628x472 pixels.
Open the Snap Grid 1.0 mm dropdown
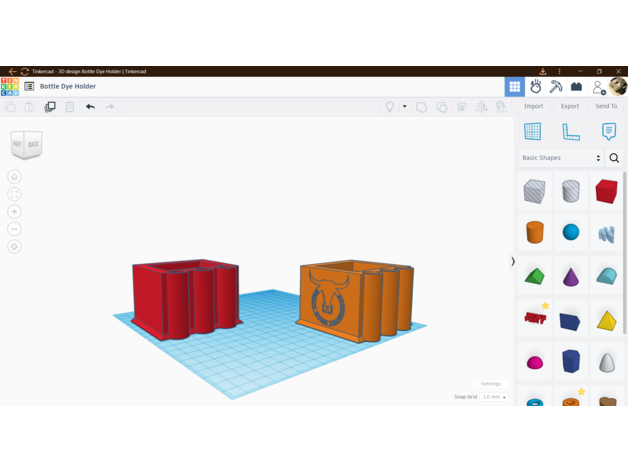click(494, 397)
